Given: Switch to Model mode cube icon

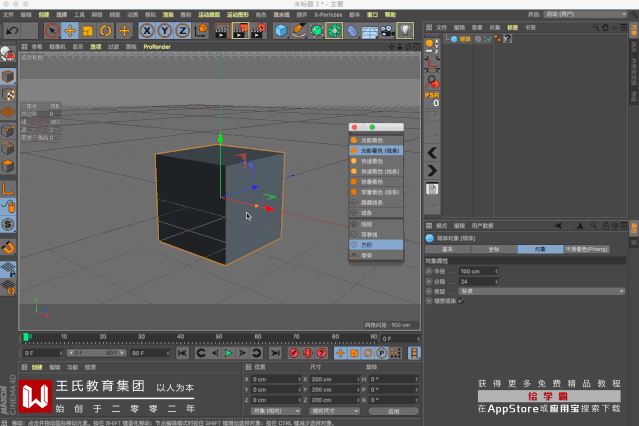Looking at the screenshot, I should [8, 77].
